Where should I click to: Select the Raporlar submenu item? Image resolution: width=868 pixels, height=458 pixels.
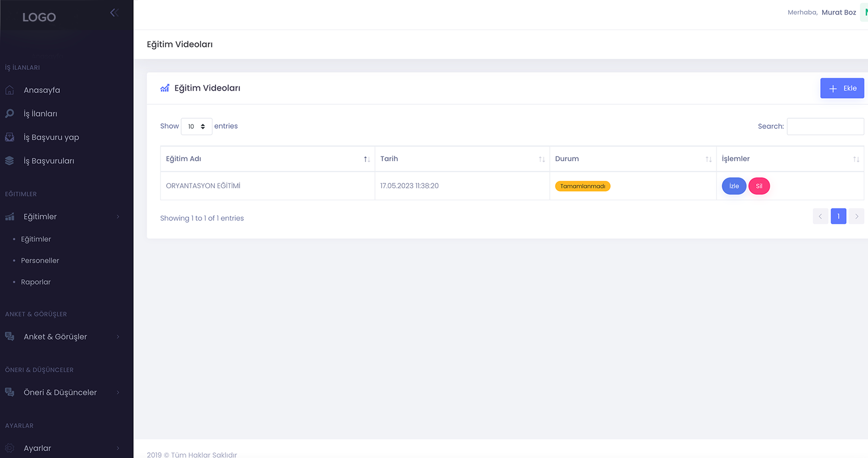(36, 282)
